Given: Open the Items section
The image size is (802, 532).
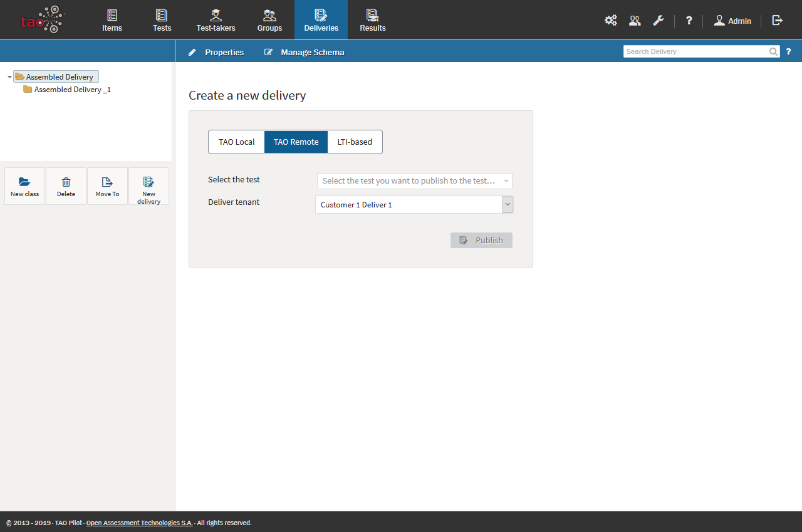Looking at the screenshot, I should (x=112, y=20).
